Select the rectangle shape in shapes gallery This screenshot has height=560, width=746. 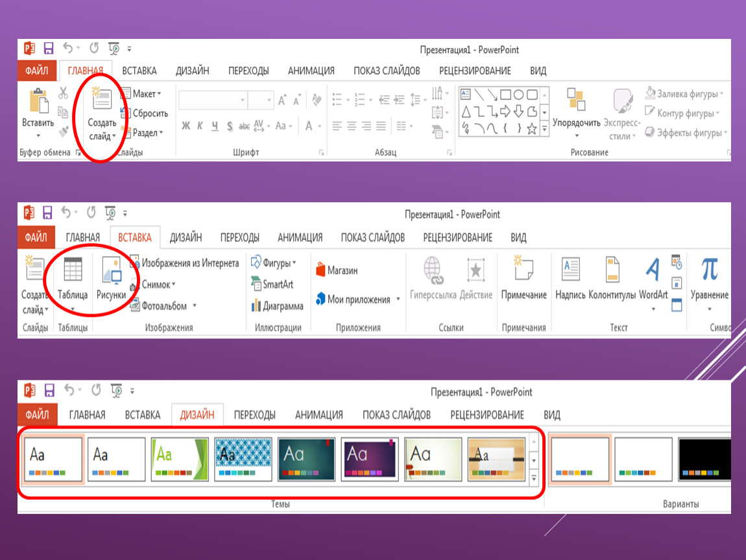(506, 95)
